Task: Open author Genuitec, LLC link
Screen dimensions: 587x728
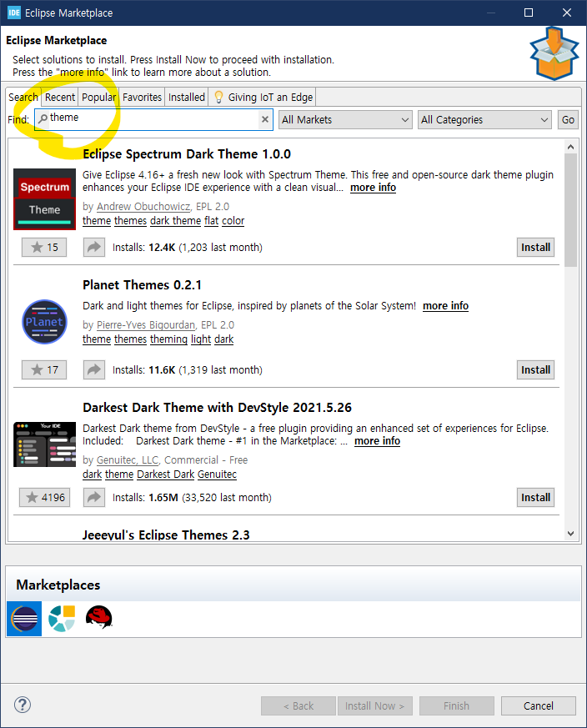Action: coord(128,459)
